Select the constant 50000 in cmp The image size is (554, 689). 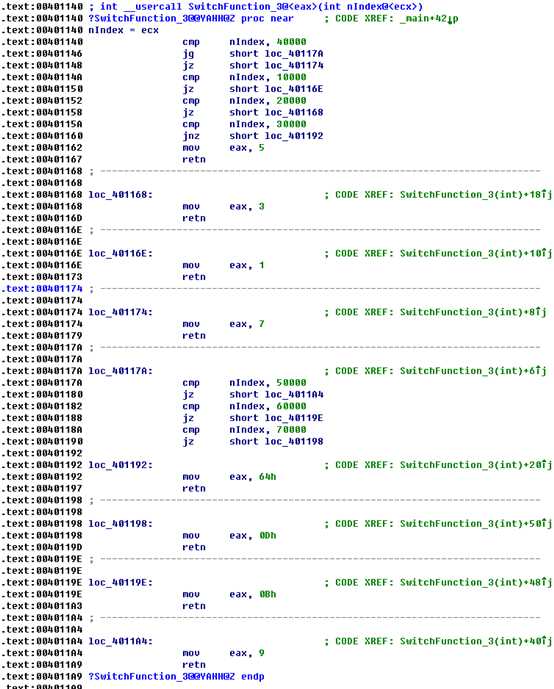coord(291,383)
